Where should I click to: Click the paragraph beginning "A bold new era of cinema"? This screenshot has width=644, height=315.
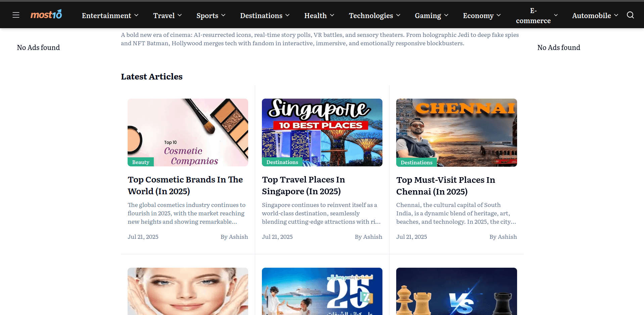tap(320, 39)
